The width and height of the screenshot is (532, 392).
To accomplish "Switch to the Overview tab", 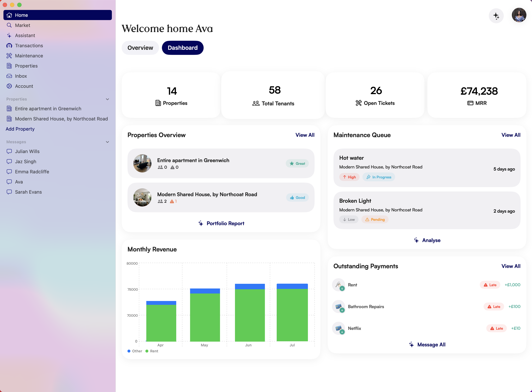I will [140, 48].
